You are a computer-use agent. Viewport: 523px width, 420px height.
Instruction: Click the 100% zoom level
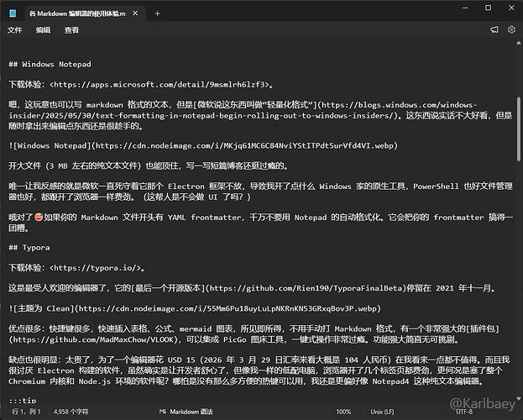click(x=343, y=412)
